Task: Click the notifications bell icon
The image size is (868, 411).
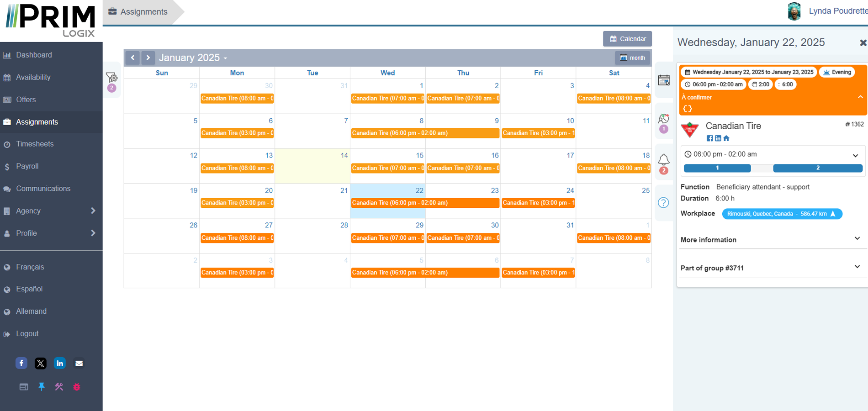Action: [663, 160]
